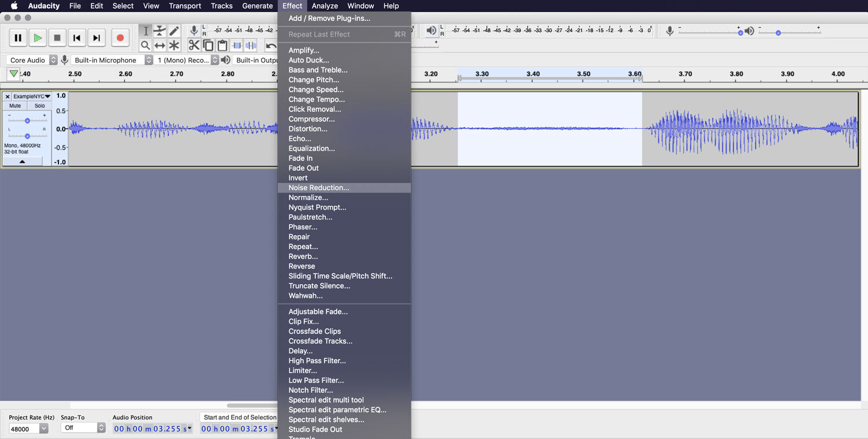Select the Multi-Tool asterisk icon
868x439 pixels.
pyautogui.click(x=174, y=45)
